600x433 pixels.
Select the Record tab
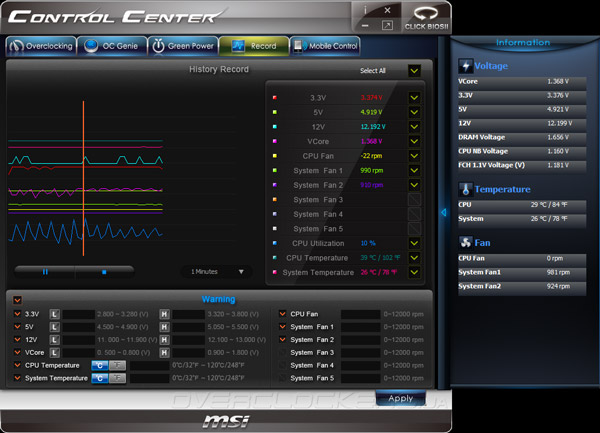(x=254, y=46)
